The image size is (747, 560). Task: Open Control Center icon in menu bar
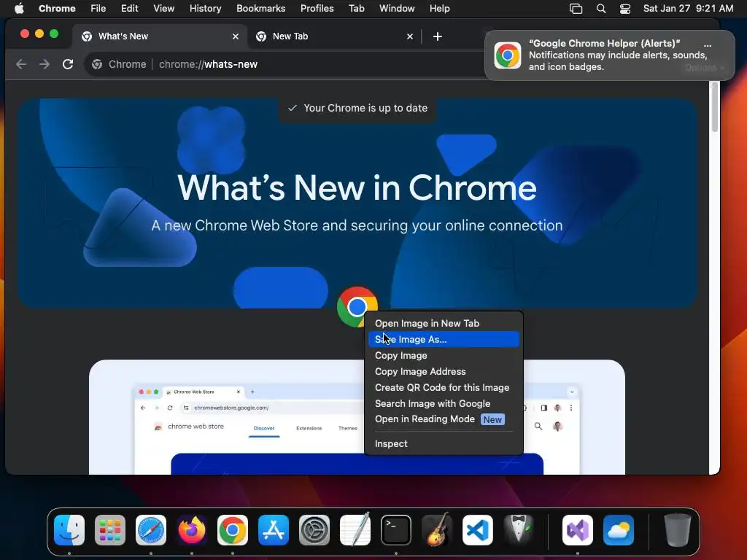(625, 9)
